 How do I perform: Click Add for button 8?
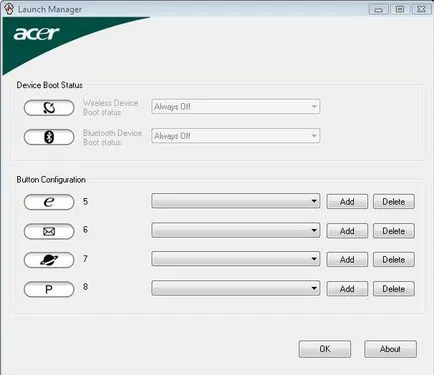click(x=347, y=289)
